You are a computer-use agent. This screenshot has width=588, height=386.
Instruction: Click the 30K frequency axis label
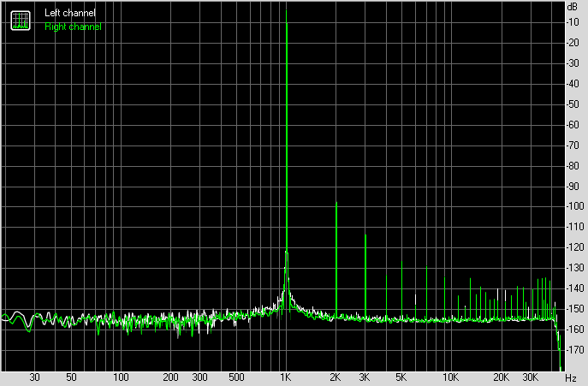pyautogui.click(x=531, y=377)
